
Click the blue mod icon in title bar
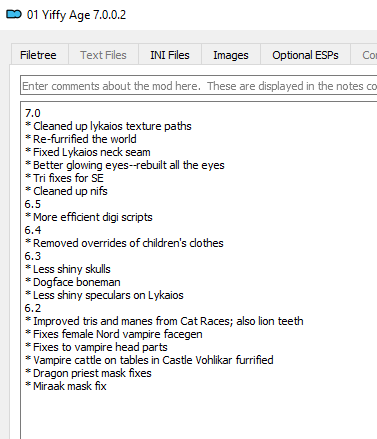[x=14, y=15]
